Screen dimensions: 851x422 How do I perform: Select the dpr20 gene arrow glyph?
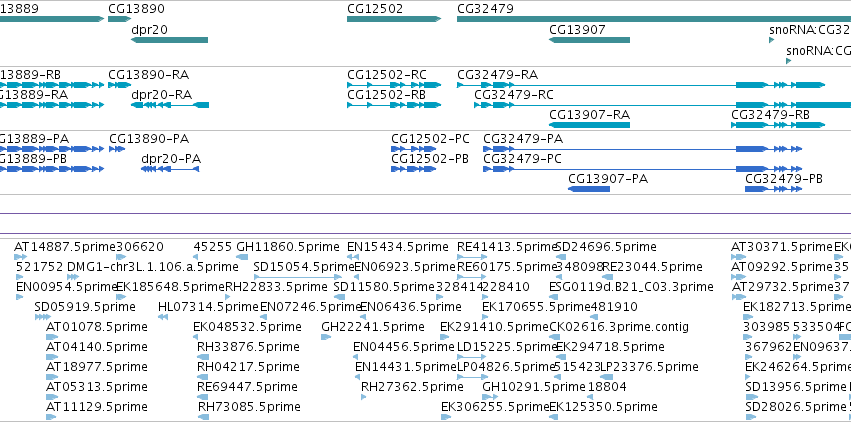(169, 40)
